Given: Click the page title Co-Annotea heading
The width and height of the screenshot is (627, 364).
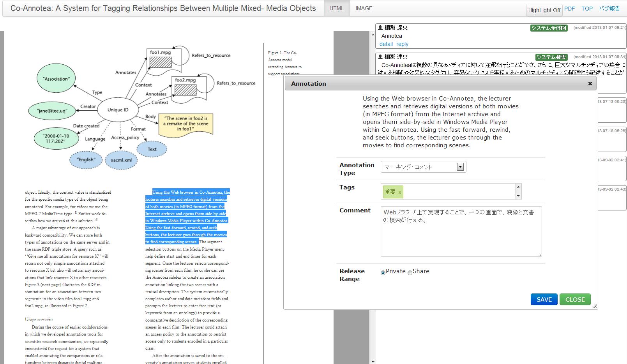Looking at the screenshot, I should point(163,8).
